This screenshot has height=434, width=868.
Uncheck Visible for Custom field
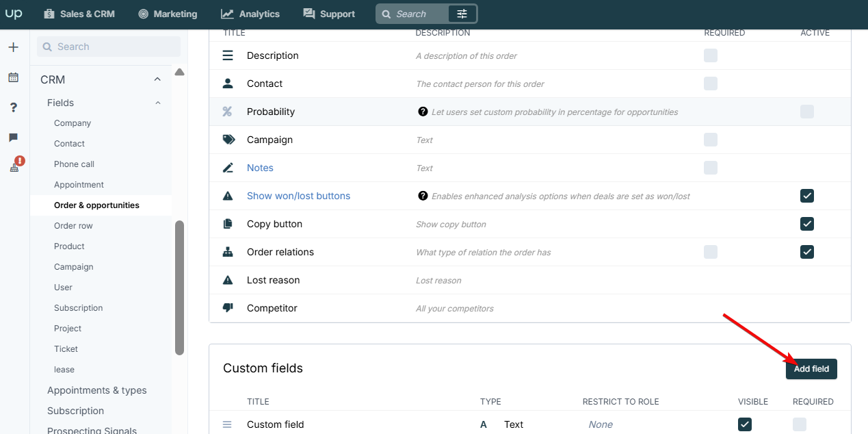pyautogui.click(x=745, y=424)
